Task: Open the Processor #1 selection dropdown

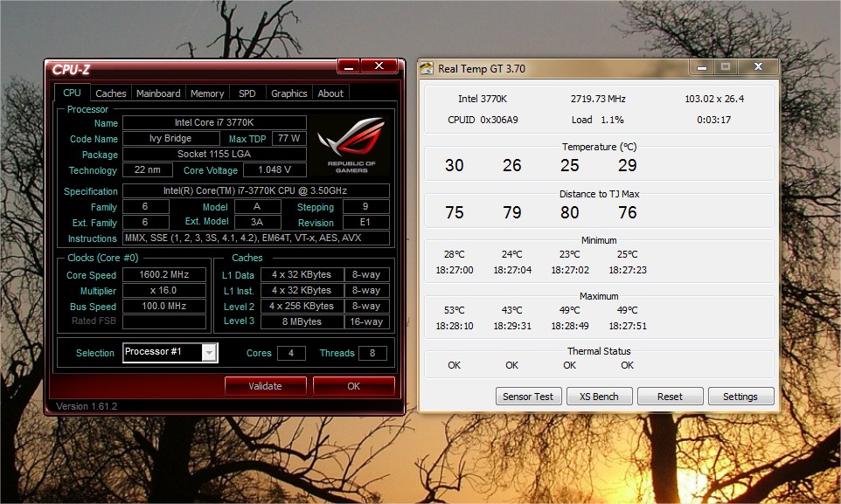Action: [x=209, y=352]
